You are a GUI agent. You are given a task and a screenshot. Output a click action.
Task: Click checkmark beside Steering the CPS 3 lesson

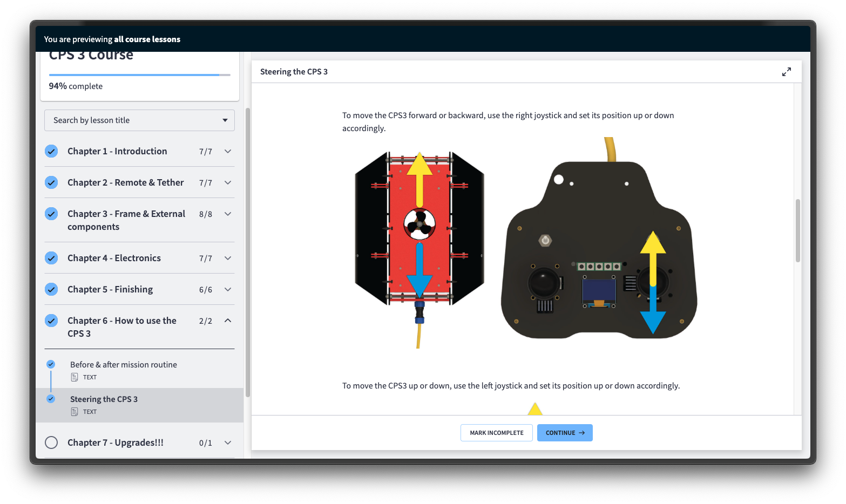pos(51,399)
